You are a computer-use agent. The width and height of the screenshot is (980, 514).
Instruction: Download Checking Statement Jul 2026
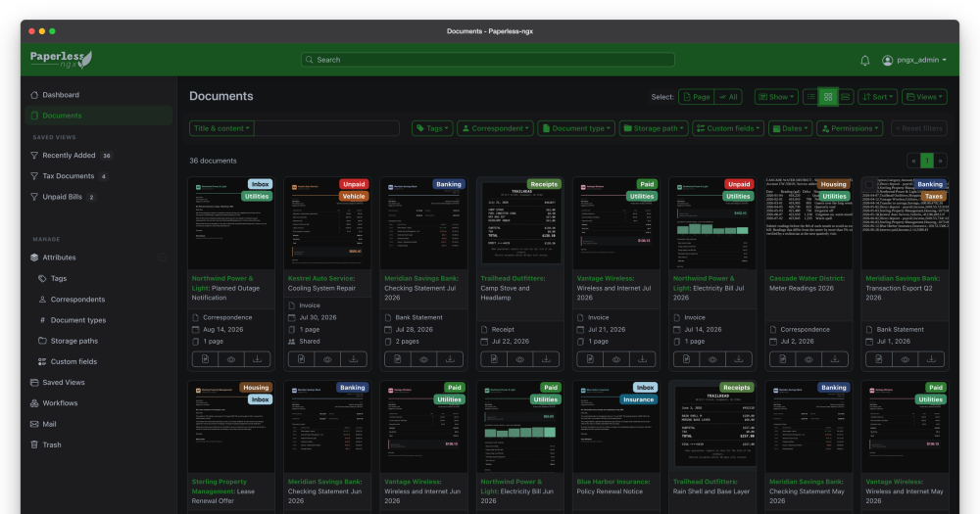[x=450, y=359]
